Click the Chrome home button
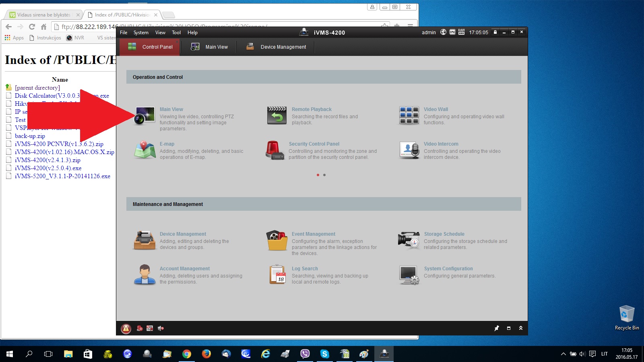Viewport: 644px width, 362px height. 44,27
